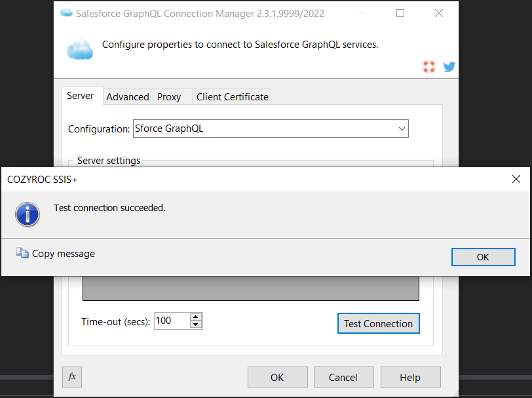Close the COZYROC SSIS+ message dialog

point(516,179)
